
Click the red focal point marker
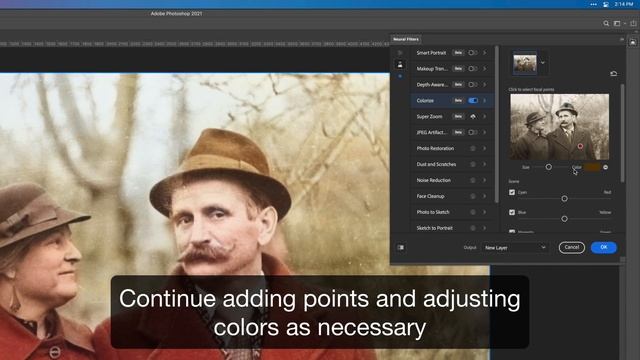click(x=580, y=146)
